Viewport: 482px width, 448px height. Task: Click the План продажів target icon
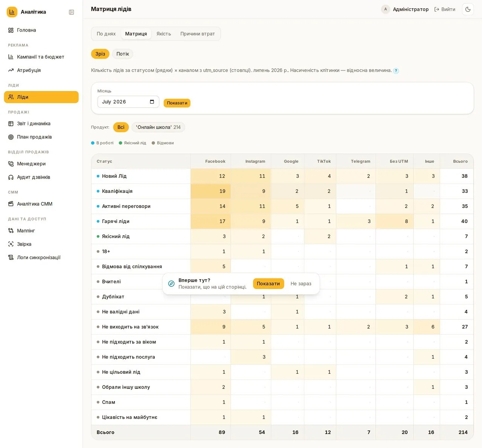(11, 137)
